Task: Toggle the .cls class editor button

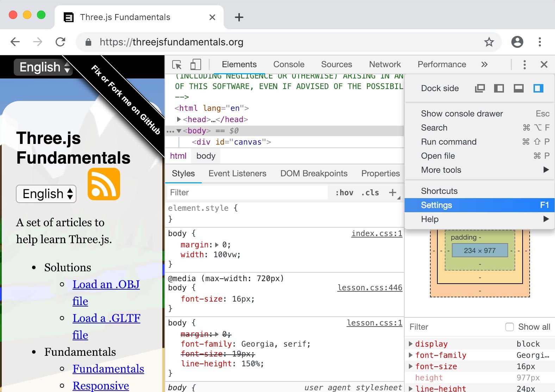Action: 370,192
